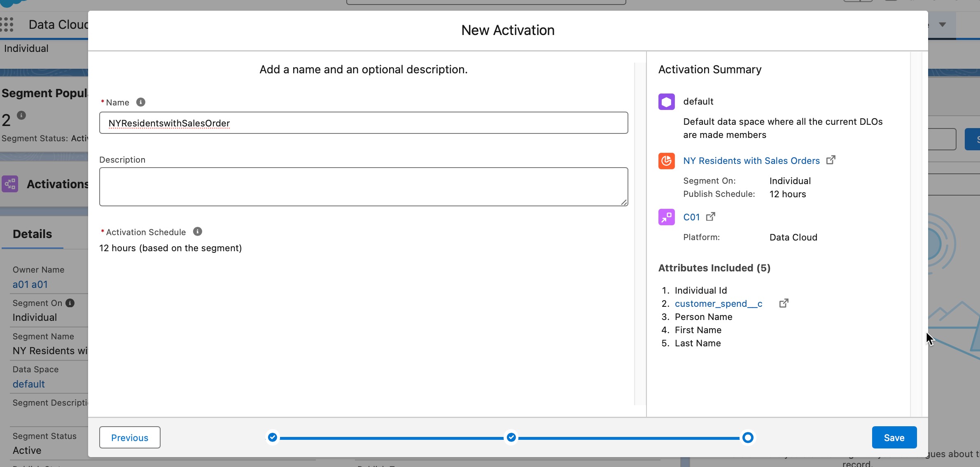
Task: Open the default data space link in Details
Action: coord(28,384)
